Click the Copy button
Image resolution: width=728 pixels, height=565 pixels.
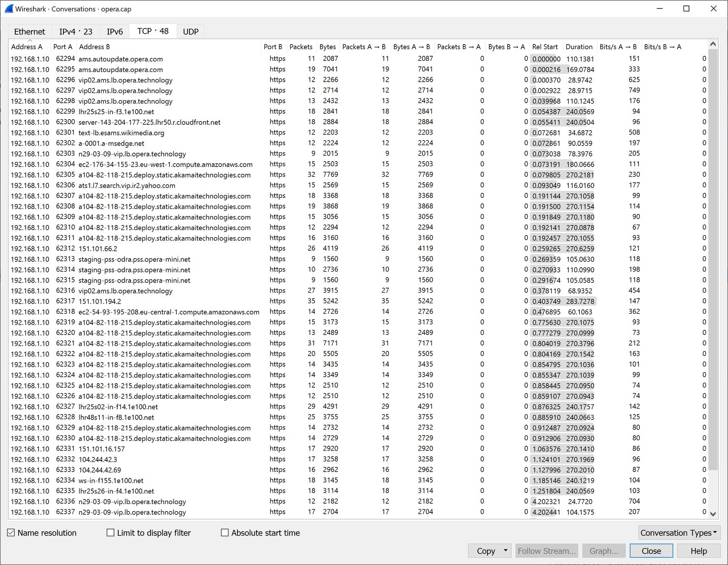tap(485, 551)
